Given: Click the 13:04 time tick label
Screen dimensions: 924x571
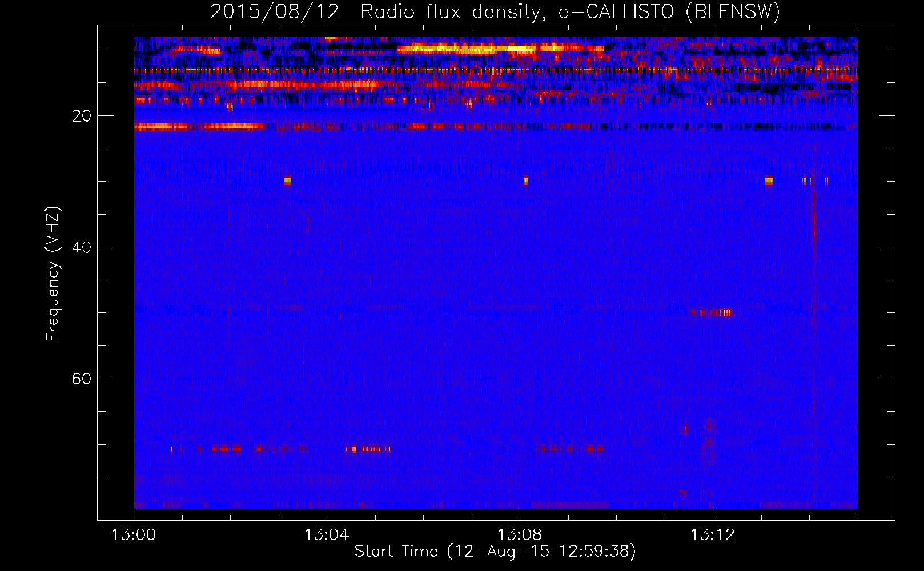Looking at the screenshot, I should pos(327,535).
